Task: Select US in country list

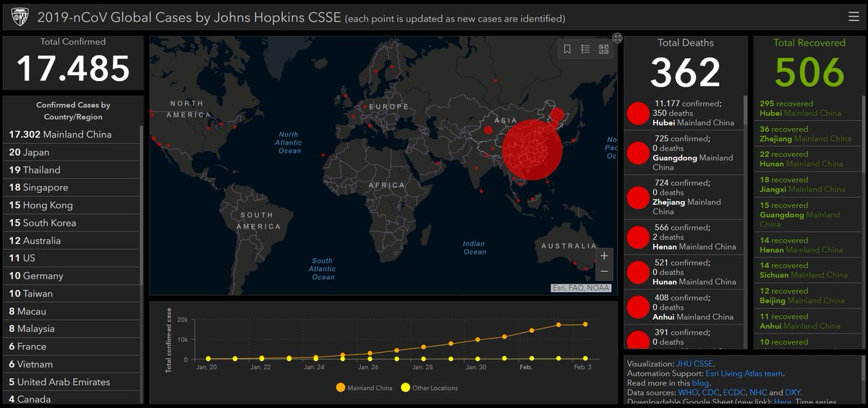Action: coord(72,258)
